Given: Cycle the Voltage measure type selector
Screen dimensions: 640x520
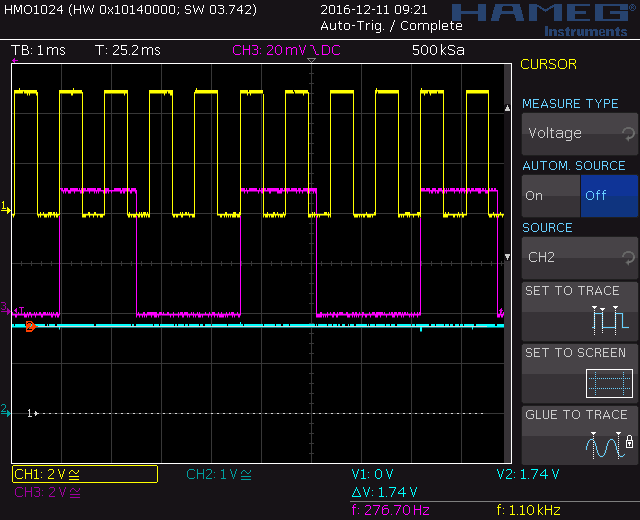Looking at the screenshot, I should [580, 133].
